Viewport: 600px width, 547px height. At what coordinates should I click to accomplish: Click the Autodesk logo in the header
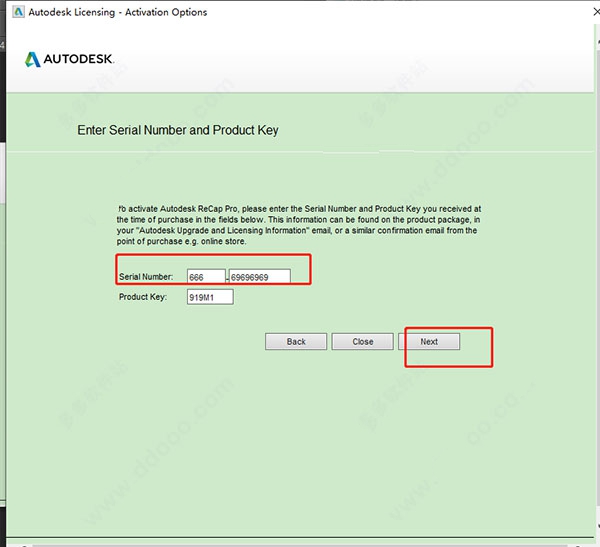[69, 59]
